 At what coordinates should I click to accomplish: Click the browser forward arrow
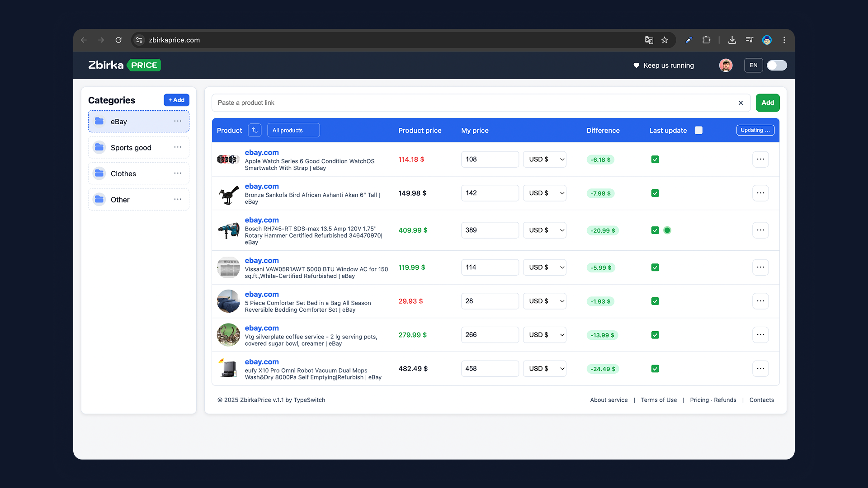click(101, 40)
